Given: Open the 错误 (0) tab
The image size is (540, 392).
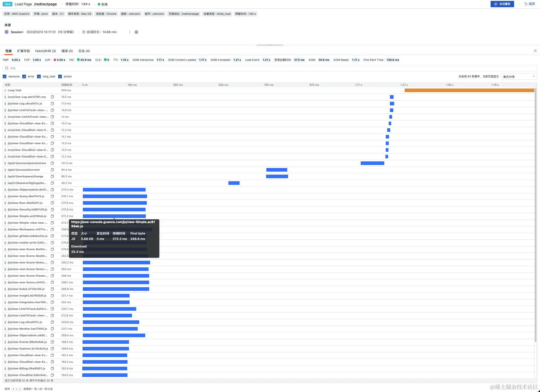Looking at the screenshot, I should coord(67,51).
